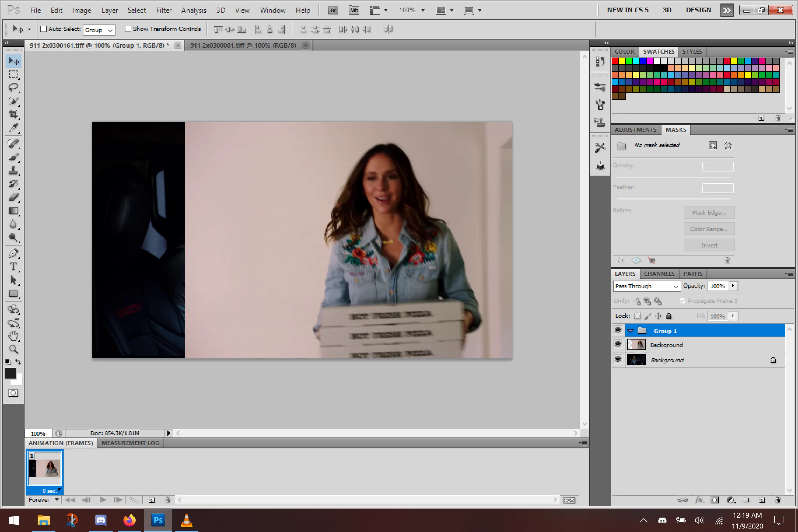798x532 pixels.
Task: Create new fill or adjustment layer icon
Action: pyautogui.click(x=731, y=500)
